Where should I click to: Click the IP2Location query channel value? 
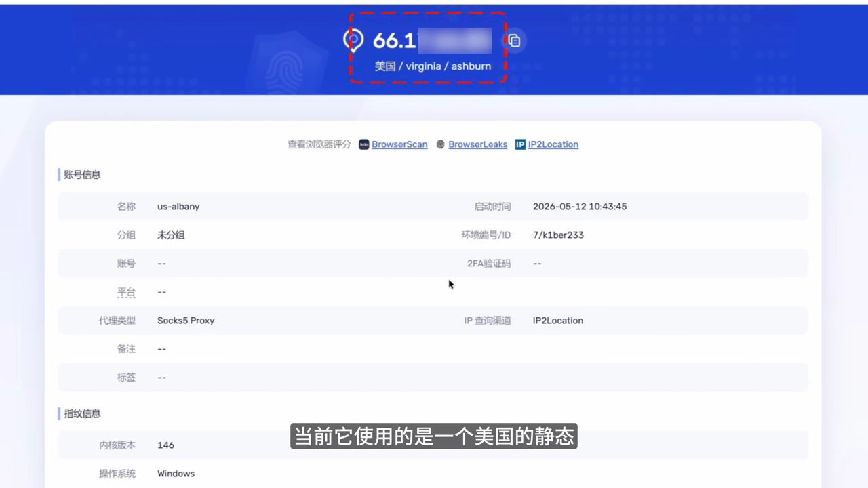pyautogui.click(x=558, y=321)
